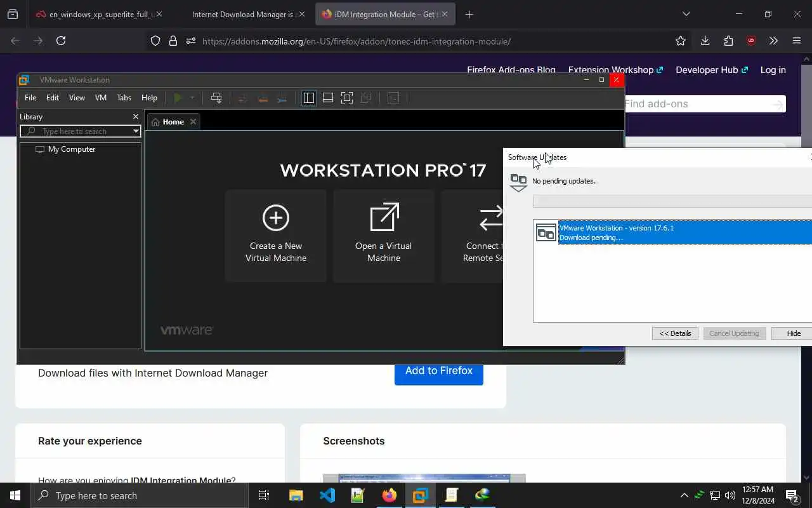Show hidden system tray icons
The height and width of the screenshot is (508, 812).
point(684,495)
